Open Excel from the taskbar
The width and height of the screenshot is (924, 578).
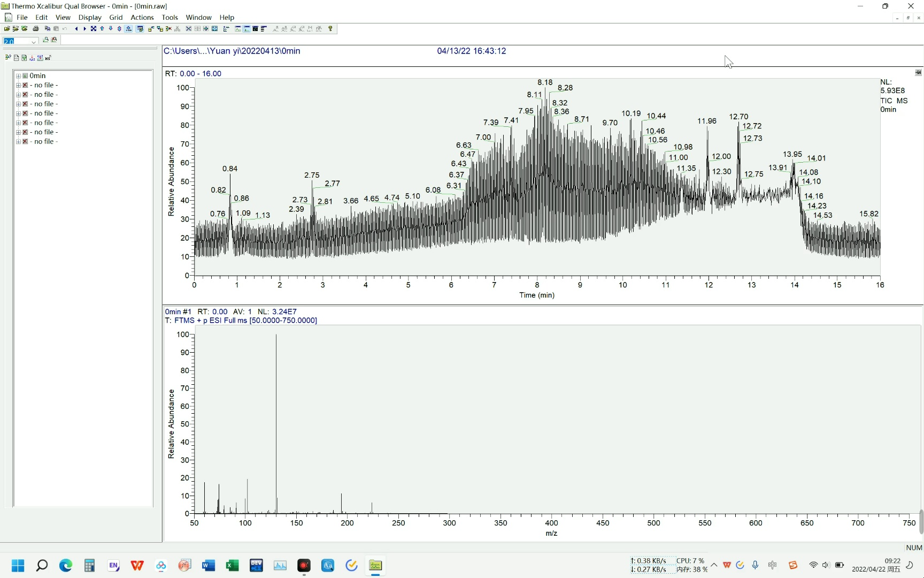pos(232,566)
